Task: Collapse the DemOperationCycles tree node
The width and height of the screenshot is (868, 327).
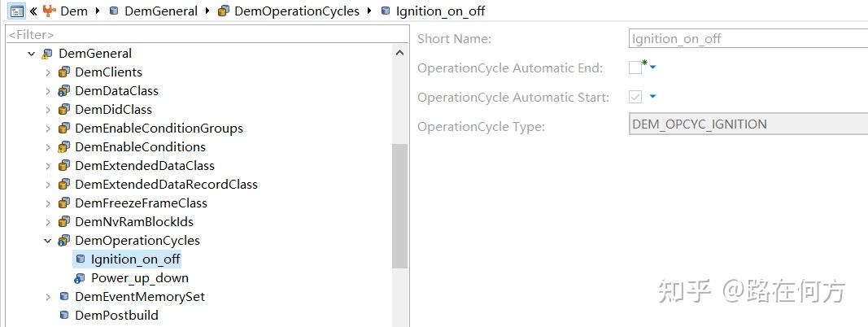Action: [48, 241]
